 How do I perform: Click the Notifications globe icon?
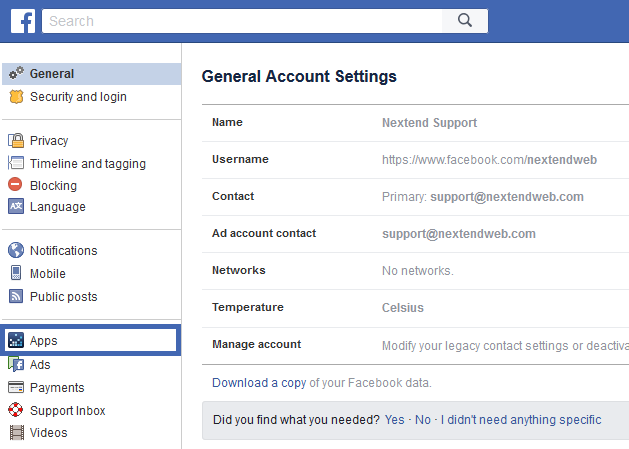point(16,251)
